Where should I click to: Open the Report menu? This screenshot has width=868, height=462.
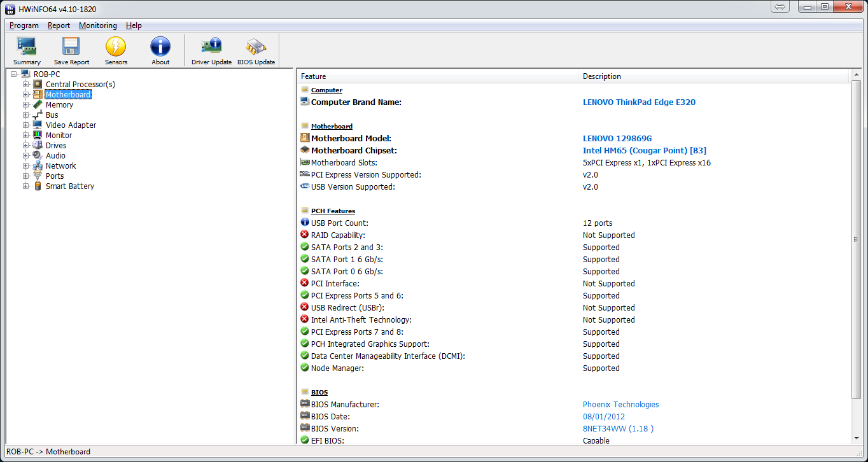coord(59,25)
